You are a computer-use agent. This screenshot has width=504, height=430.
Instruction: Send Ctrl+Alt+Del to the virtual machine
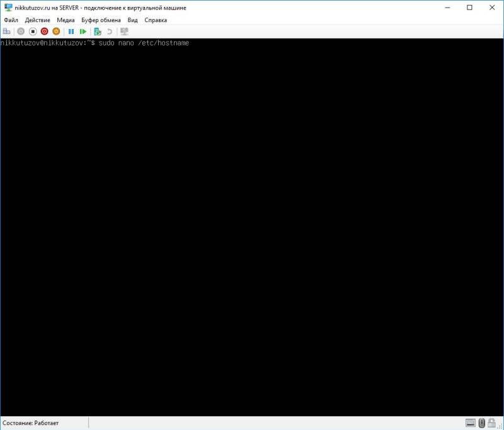click(x=6, y=31)
